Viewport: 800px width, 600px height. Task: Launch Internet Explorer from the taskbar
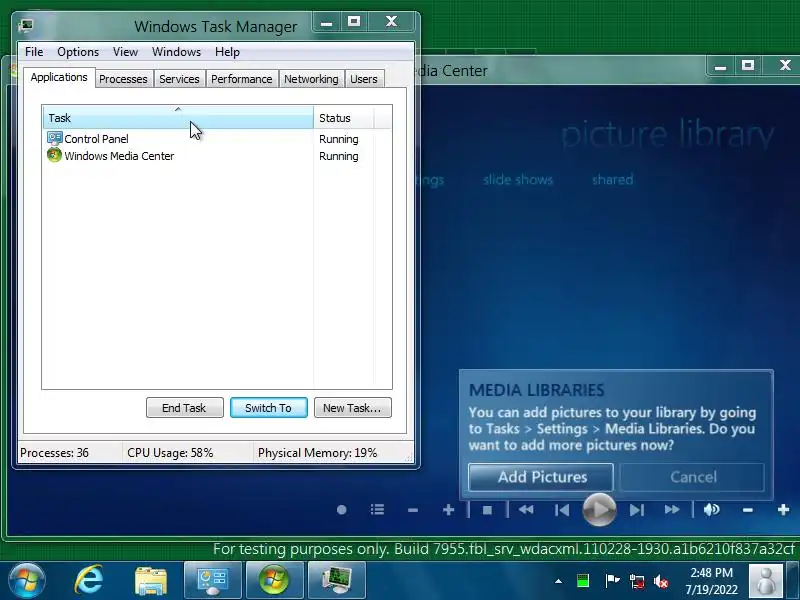click(x=89, y=580)
